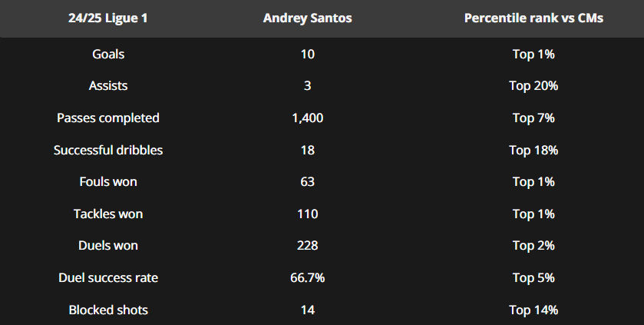Select the 'Fouls won' row label
Screen dimensions: 644x325
(x=107, y=182)
